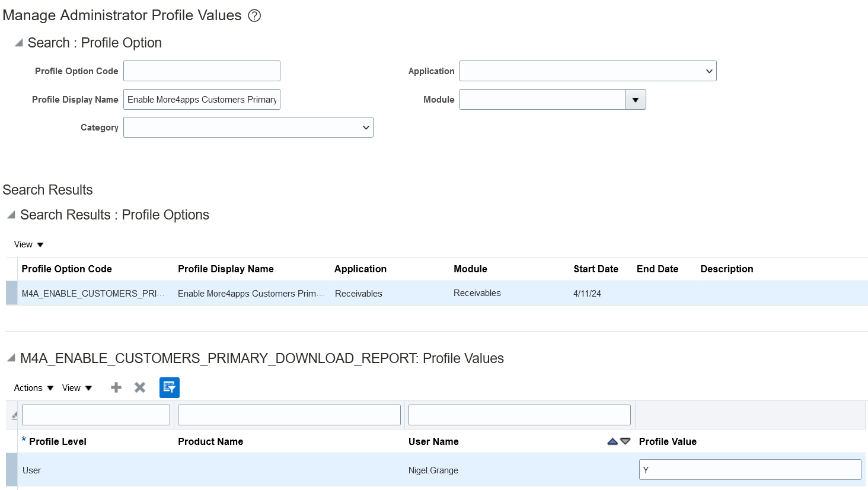Click the Receivables Application cell
868x490 pixels.
[x=359, y=294]
